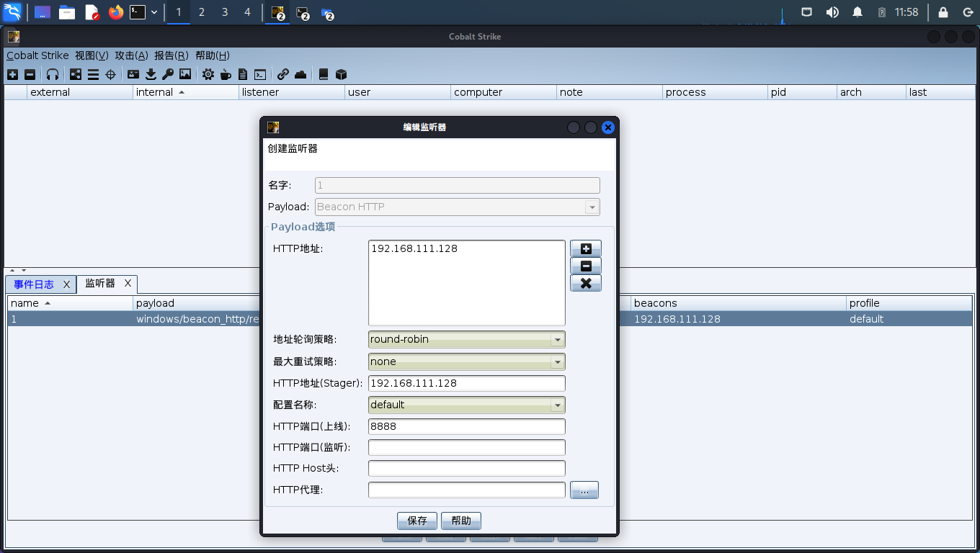This screenshot has width=980, height=553.
Task: Click the HTTP proxy browse … button
Action: pyautogui.click(x=584, y=490)
